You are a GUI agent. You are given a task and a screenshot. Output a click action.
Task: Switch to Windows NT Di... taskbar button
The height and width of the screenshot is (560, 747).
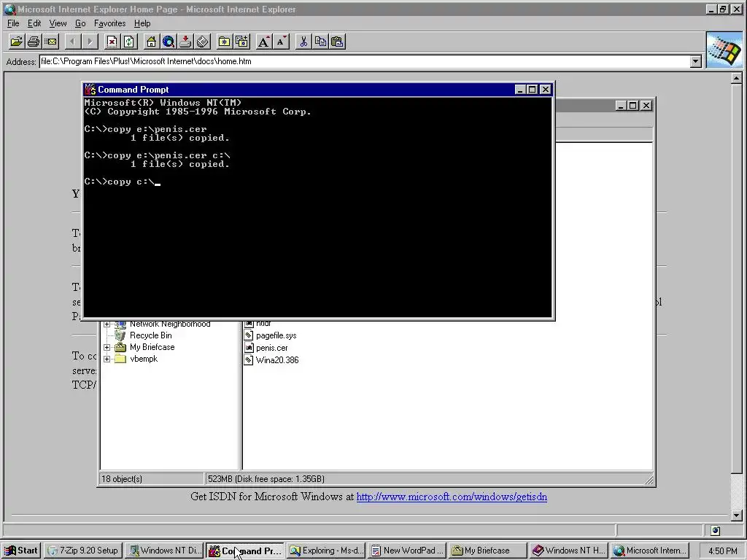(x=166, y=551)
